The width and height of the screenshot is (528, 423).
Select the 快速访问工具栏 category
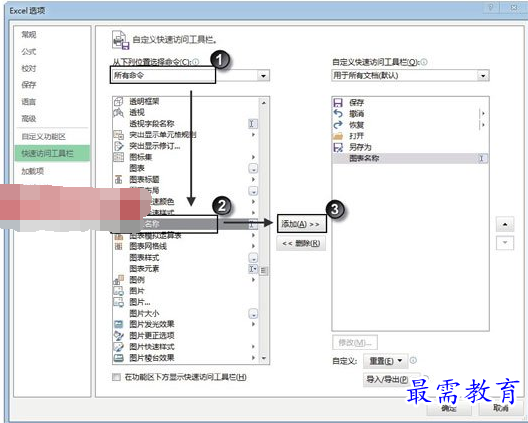pos(52,154)
